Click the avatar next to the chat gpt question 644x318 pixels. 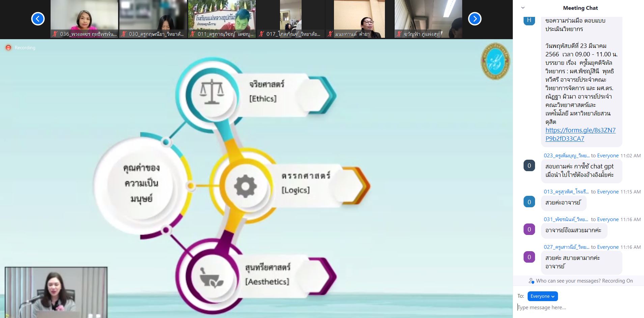[529, 165]
